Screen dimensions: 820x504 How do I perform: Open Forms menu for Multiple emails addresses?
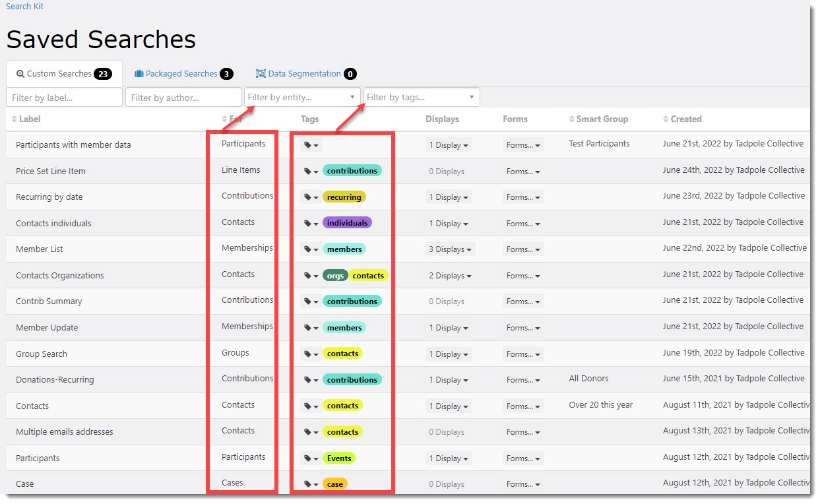pyautogui.click(x=523, y=432)
